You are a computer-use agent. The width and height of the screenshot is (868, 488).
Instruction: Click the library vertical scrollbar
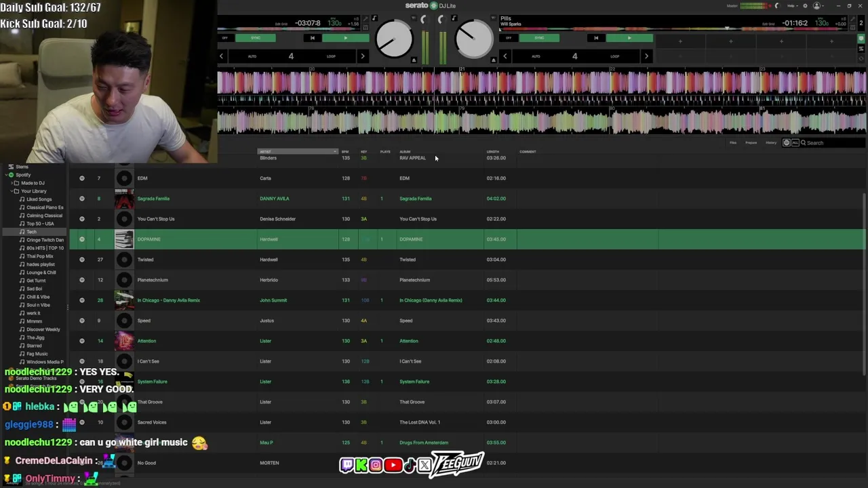pyautogui.click(x=864, y=285)
